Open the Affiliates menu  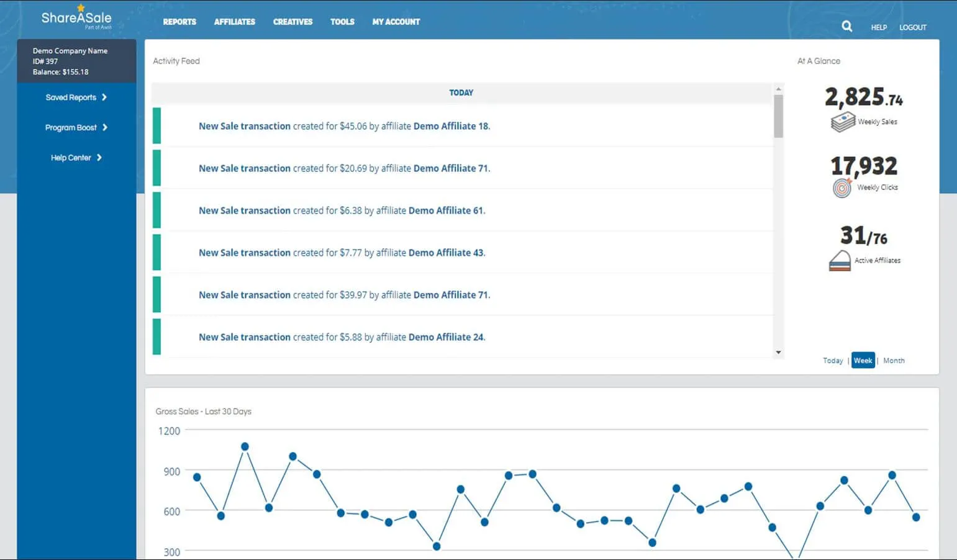click(x=234, y=22)
